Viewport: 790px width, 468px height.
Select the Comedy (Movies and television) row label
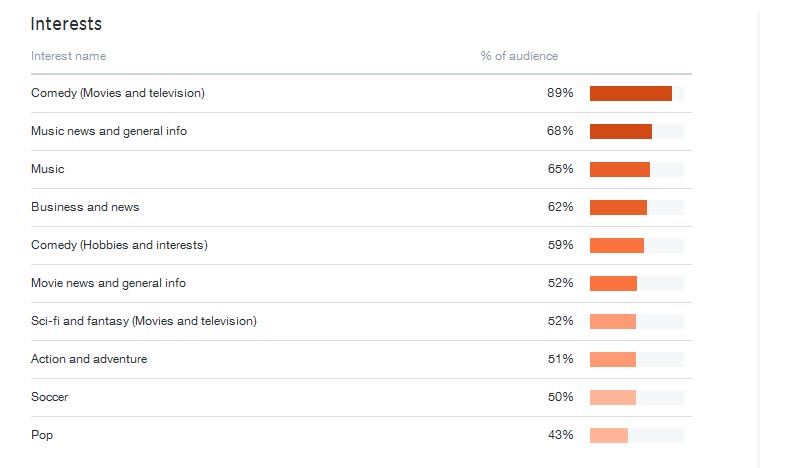click(117, 93)
